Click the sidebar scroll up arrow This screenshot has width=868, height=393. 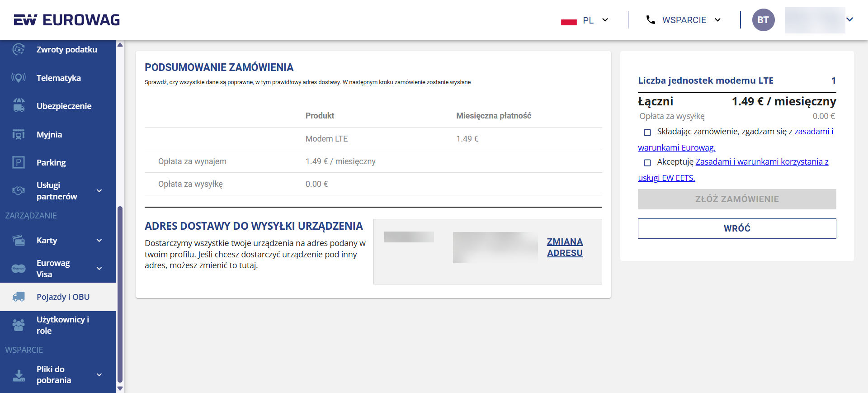click(x=120, y=44)
